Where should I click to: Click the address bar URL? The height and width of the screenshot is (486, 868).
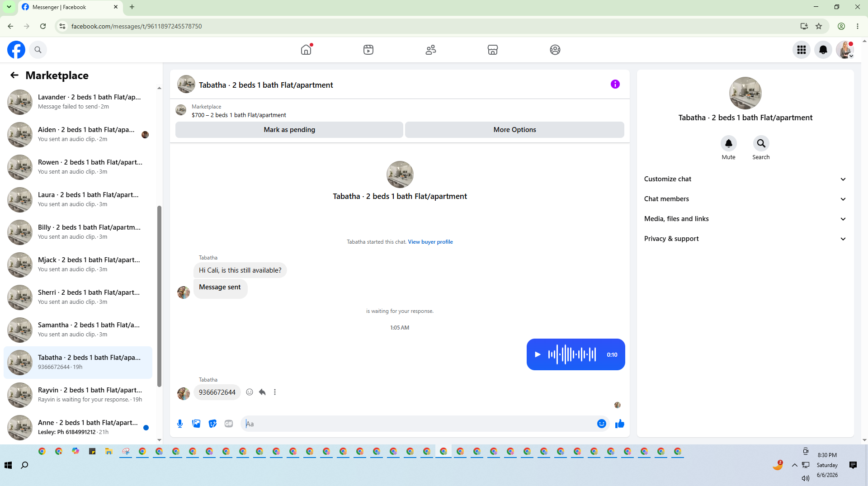coord(137,26)
